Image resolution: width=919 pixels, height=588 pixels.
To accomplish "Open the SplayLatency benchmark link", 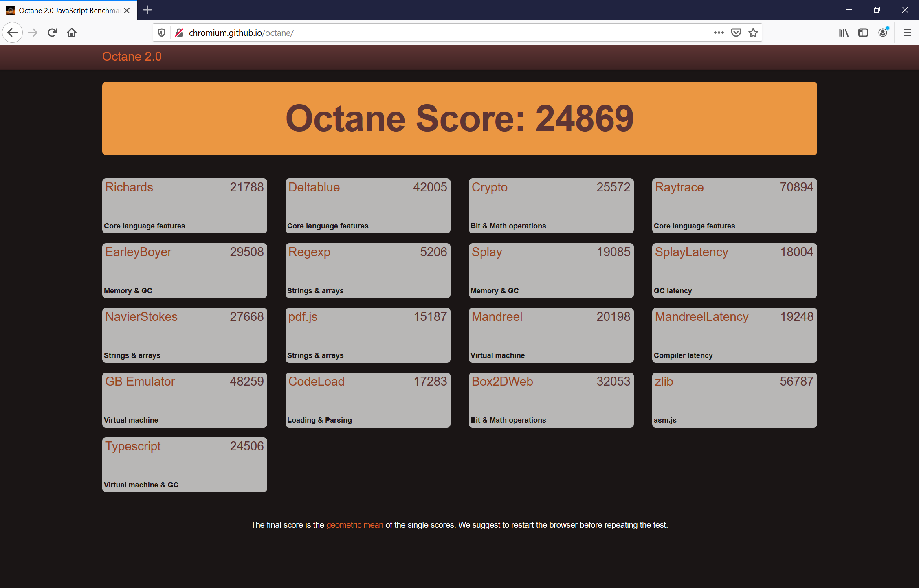I will coord(691,252).
